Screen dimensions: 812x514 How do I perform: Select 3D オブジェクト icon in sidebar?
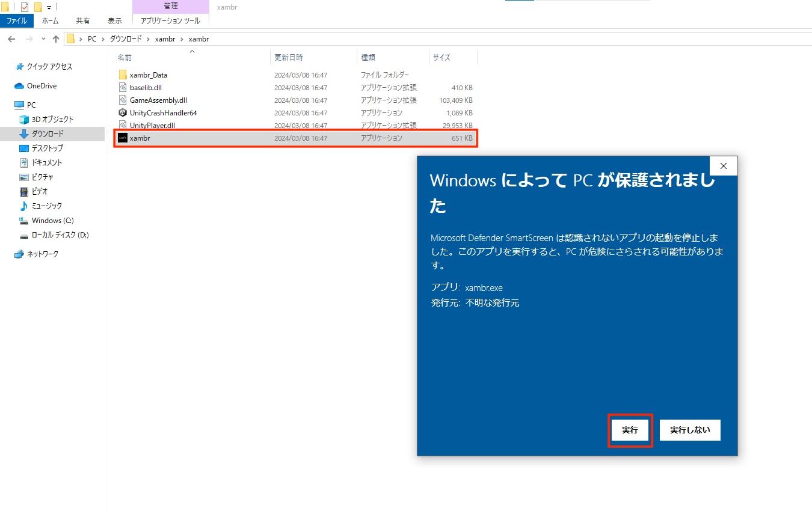[x=24, y=120]
